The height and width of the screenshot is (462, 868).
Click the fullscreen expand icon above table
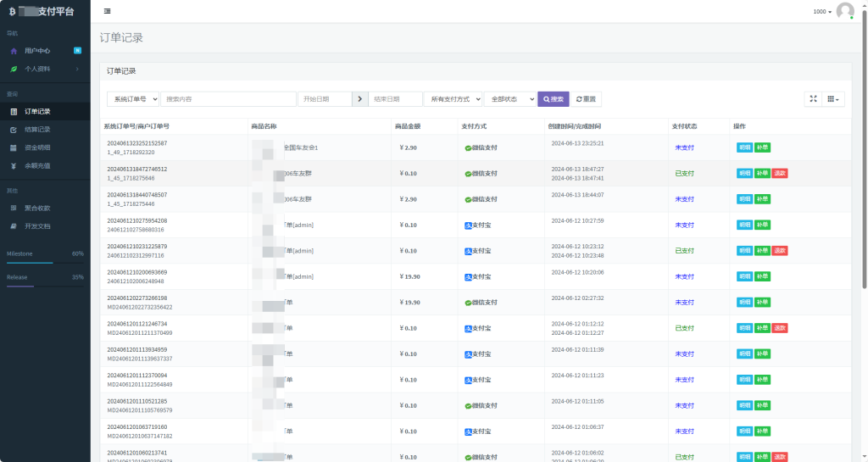click(x=813, y=99)
